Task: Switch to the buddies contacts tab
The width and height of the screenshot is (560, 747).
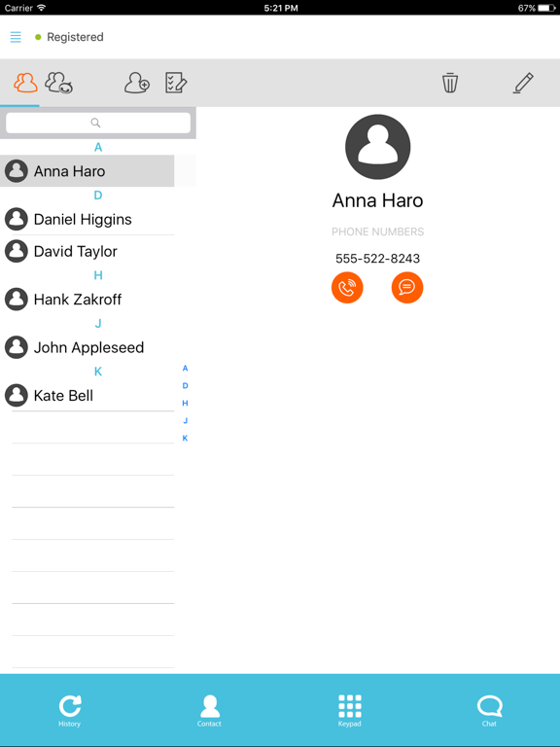Action: 58,83
